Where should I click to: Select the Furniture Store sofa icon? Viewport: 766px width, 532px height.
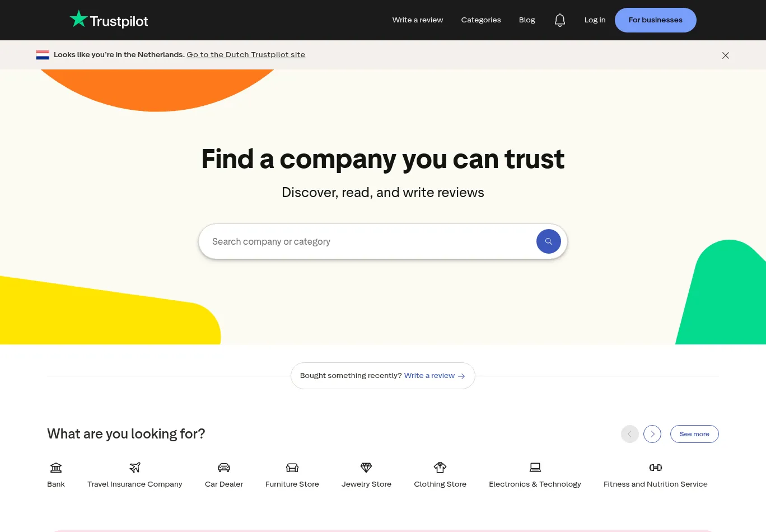point(292,468)
